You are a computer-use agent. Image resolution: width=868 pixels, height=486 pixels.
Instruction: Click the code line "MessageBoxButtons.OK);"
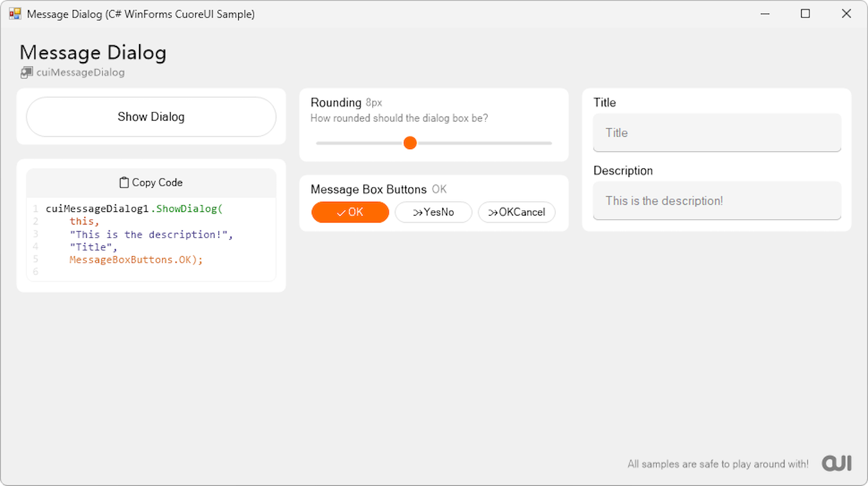click(136, 260)
